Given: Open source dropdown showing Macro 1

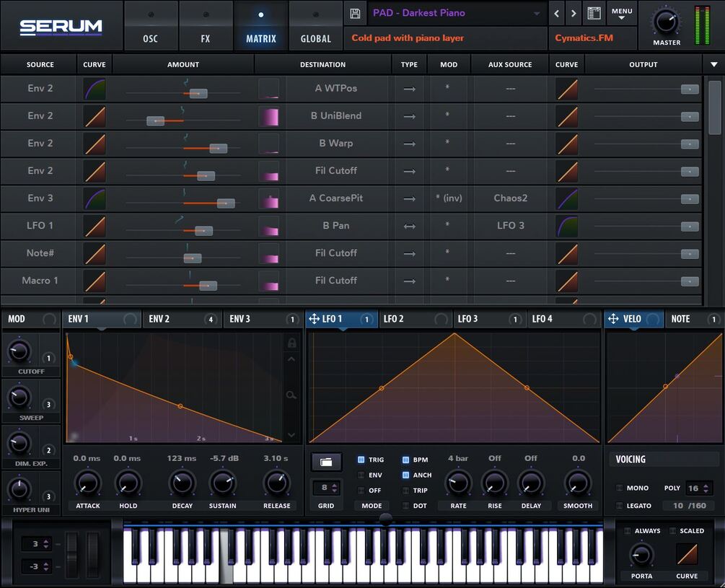Looking at the screenshot, I should click(x=40, y=281).
